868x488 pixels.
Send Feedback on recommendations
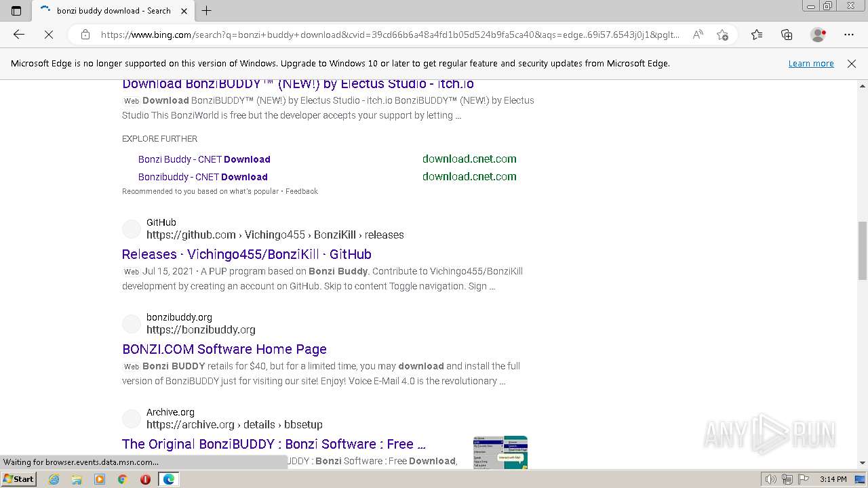302,191
